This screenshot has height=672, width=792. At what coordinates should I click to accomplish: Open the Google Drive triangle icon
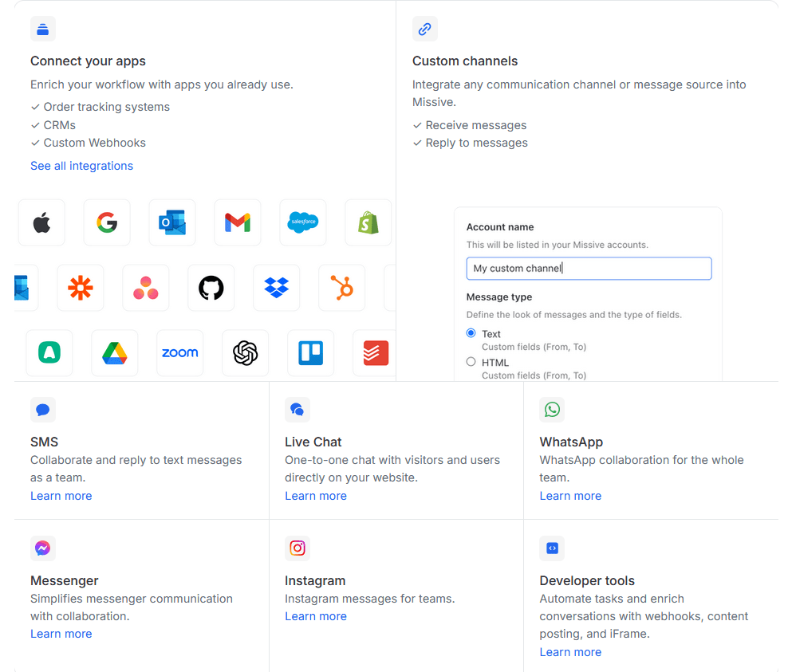point(115,353)
